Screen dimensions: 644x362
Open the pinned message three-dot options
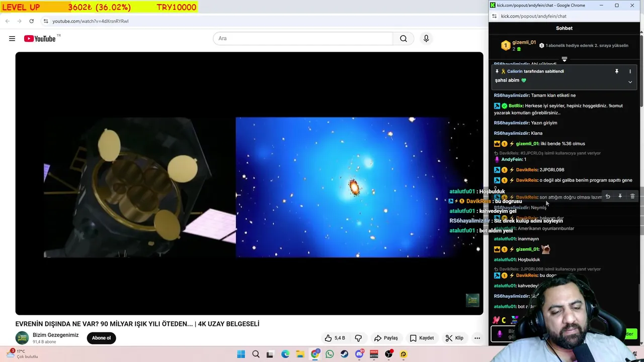point(630,71)
